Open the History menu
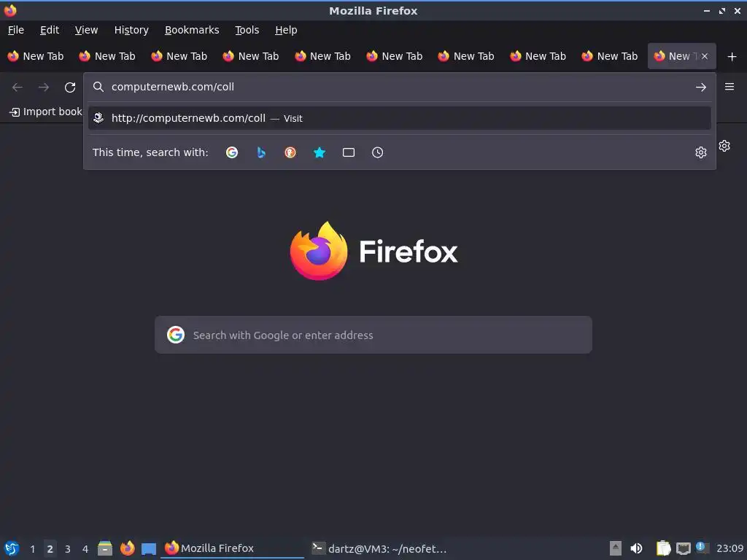 [131, 30]
